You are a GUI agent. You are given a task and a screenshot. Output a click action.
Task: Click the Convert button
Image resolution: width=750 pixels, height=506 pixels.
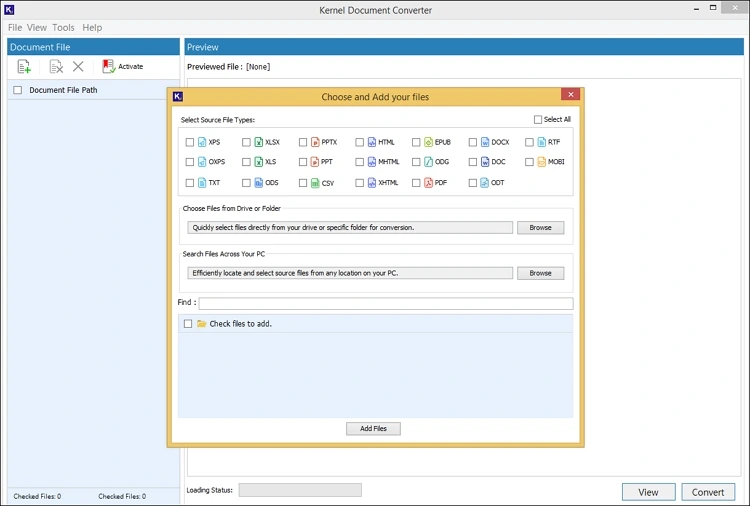[x=708, y=492]
